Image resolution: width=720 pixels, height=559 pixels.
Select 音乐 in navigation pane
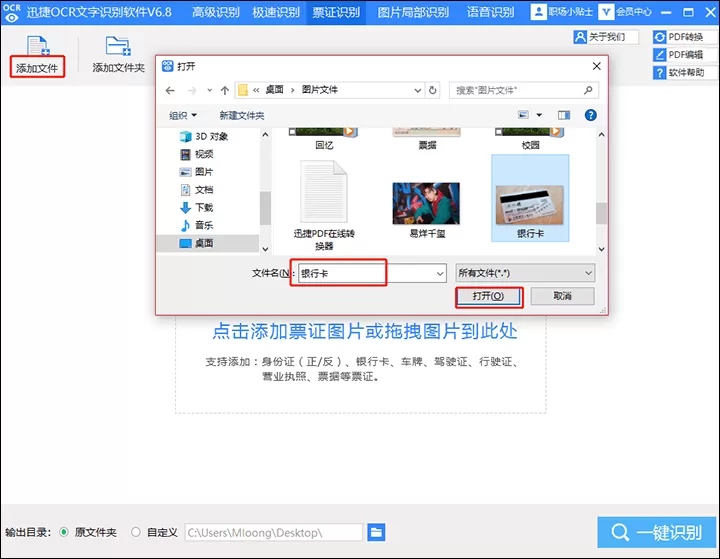(x=197, y=225)
